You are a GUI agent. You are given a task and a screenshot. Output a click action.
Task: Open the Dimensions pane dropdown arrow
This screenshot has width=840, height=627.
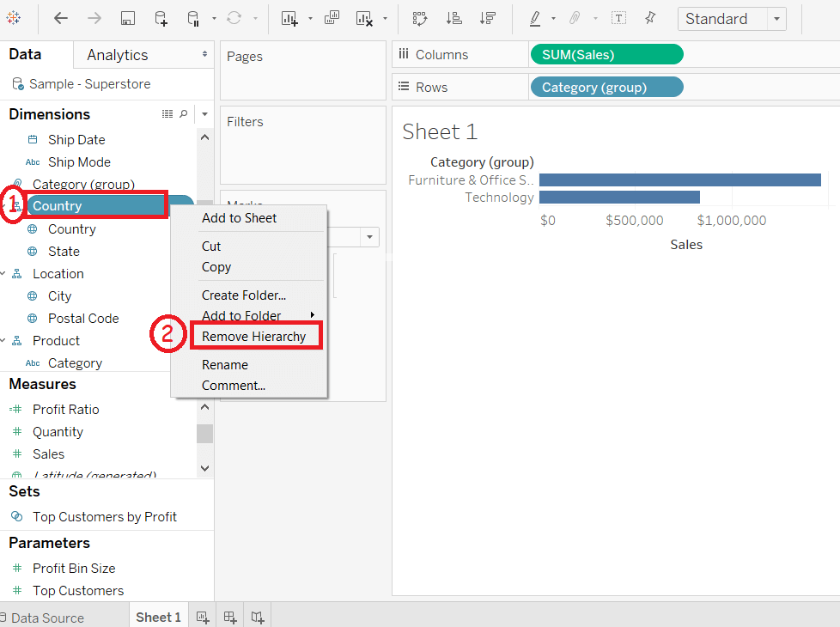click(204, 114)
